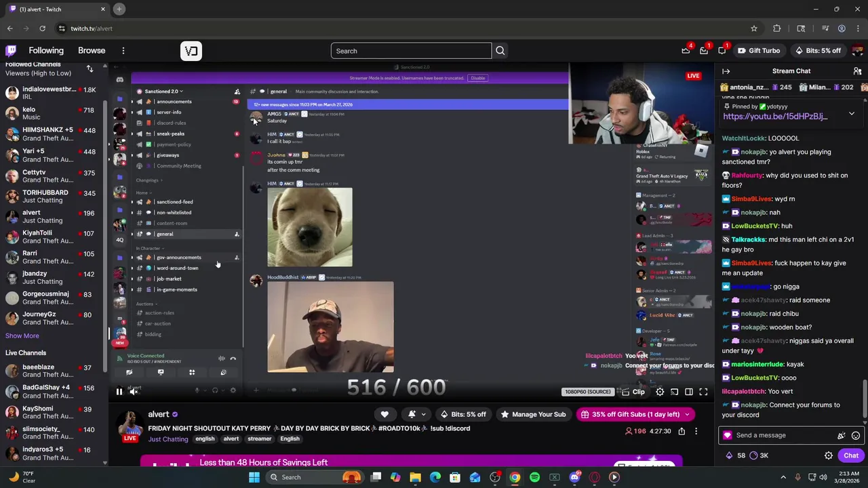Focus the Twitch Search box

[x=411, y=51]
